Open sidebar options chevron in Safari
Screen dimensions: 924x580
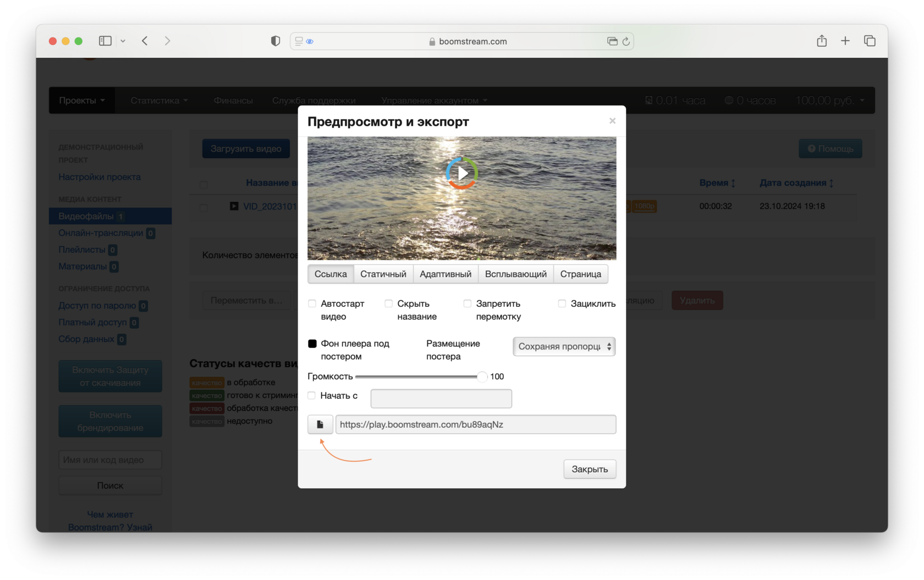pos(123,41)
